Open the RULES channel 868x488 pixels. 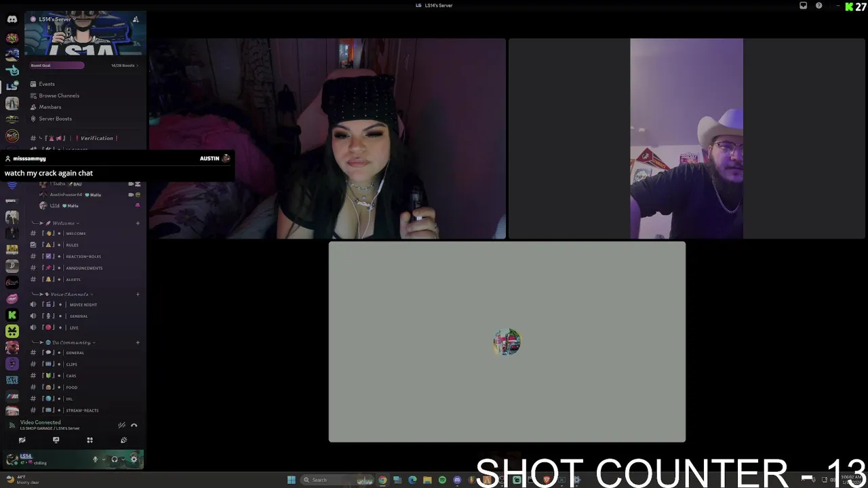click(85, 245)
